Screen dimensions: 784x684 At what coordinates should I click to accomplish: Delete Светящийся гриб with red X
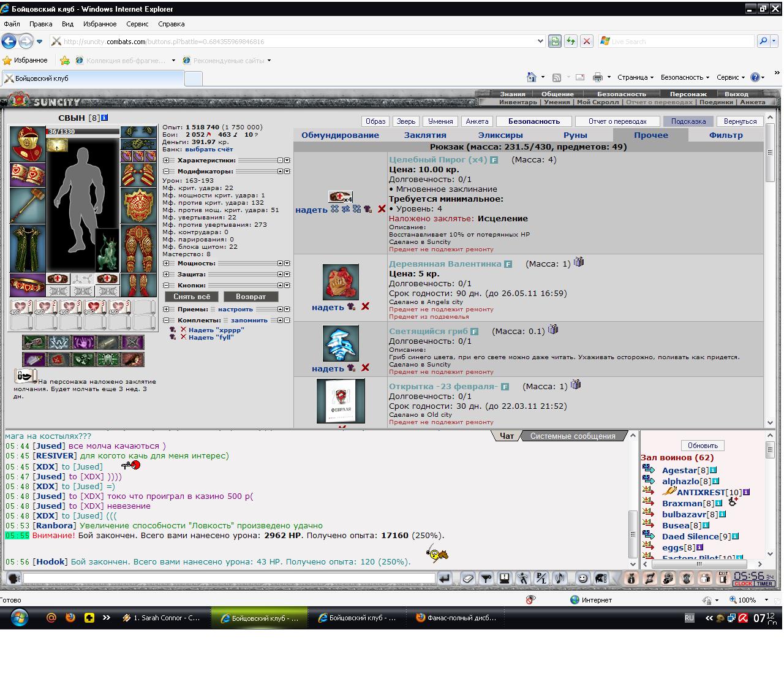365,368
